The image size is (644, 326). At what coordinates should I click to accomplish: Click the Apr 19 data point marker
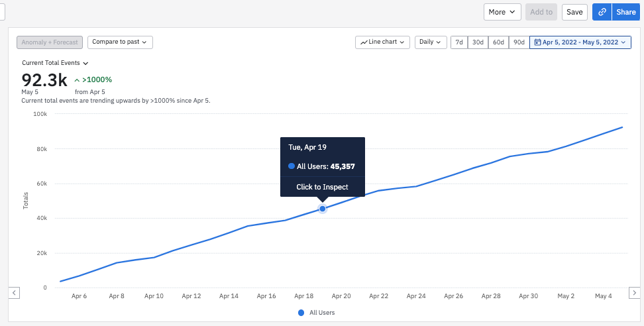pyautogui.click(x=323, y=209)
